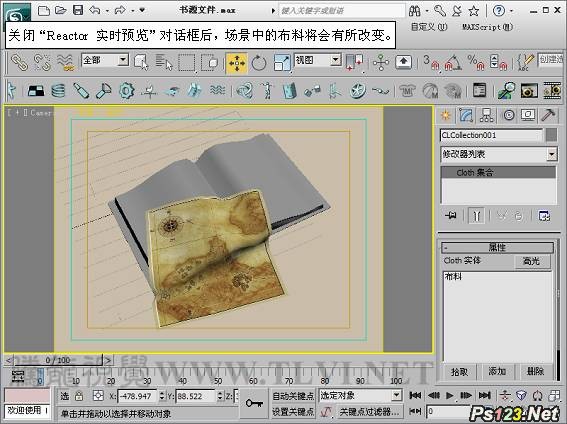Screen dimensions: 567x424
Task: Click the Y coordinate field 88.522
Action: 195,396
